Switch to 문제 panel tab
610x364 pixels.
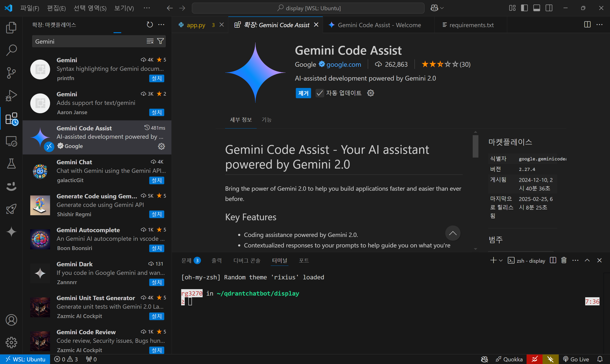point(191,261)
